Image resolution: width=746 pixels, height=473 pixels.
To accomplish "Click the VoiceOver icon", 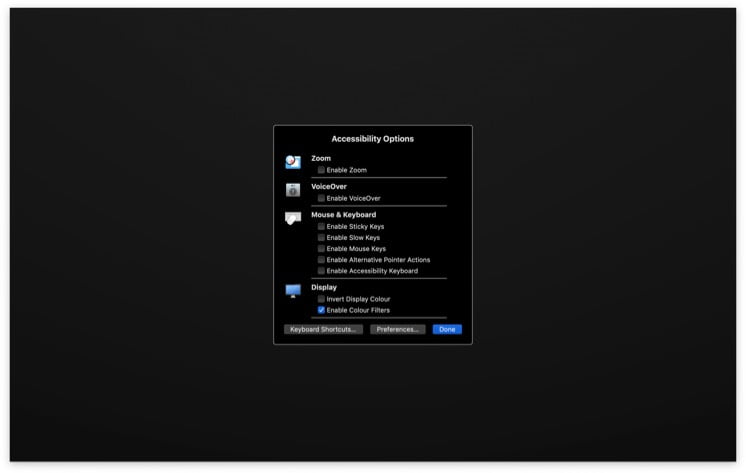I will [x=293, y=190].
